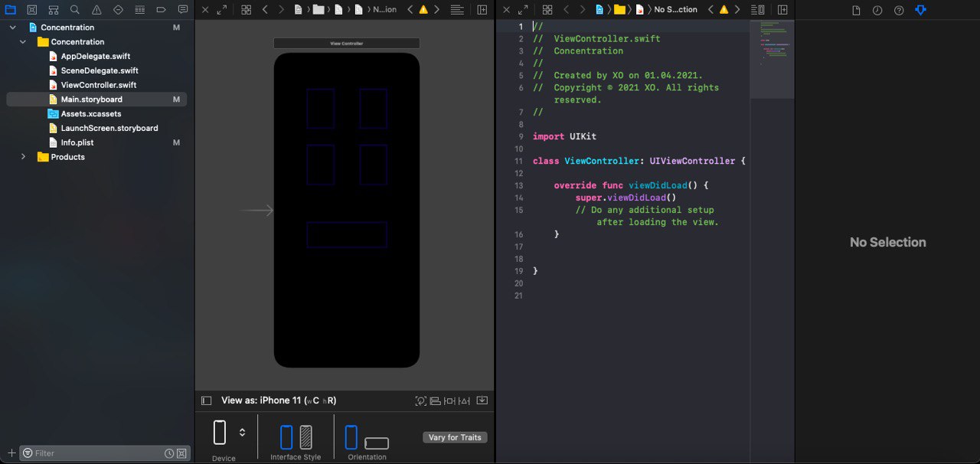Add an editor pane to the code editor
This screenshot has height=464, width=980.
pos(782,10)
